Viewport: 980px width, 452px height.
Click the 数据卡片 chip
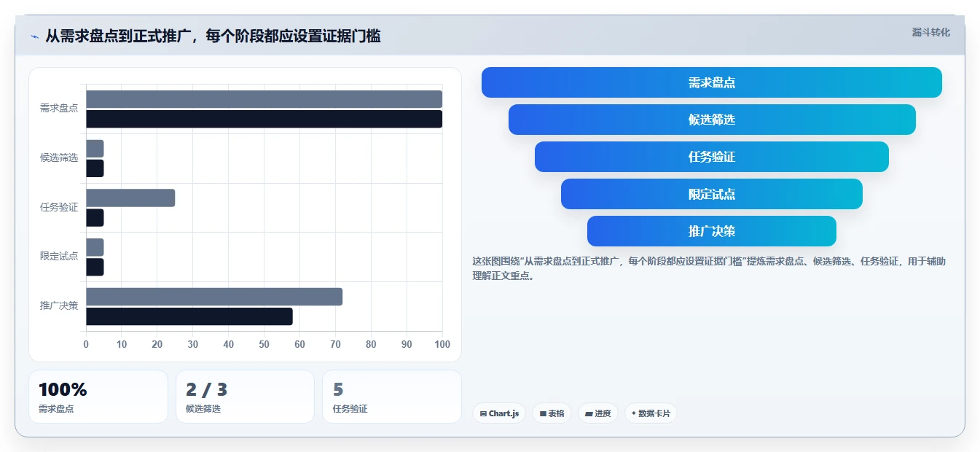650,413
